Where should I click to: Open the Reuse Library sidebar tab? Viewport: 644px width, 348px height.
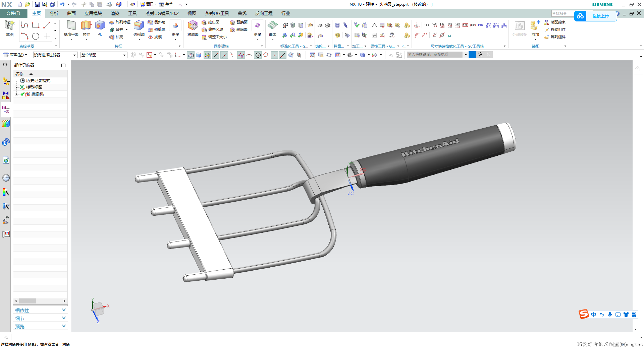[6, 124]
